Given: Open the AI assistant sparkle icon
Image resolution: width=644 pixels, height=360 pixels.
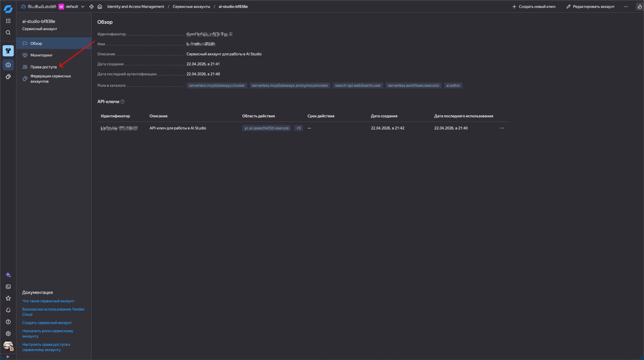Looking at the screenshot, I should click(8, 275).
